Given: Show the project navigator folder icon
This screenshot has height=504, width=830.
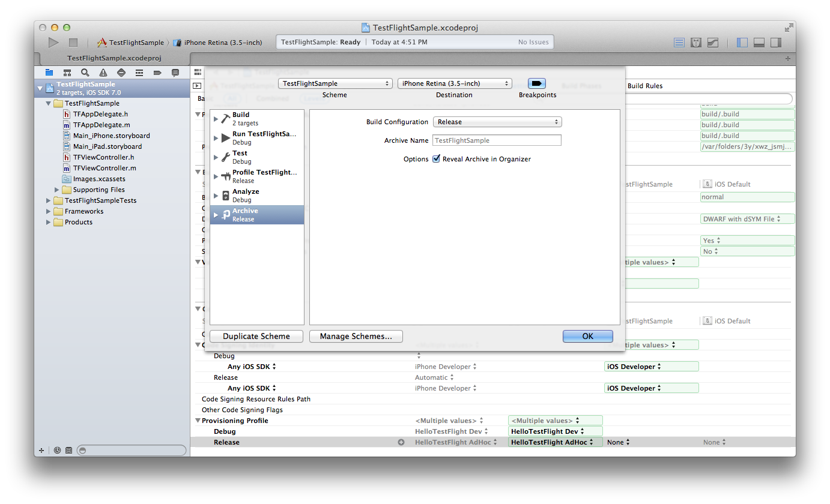Looking at the screenshot, I should [49, 73].
